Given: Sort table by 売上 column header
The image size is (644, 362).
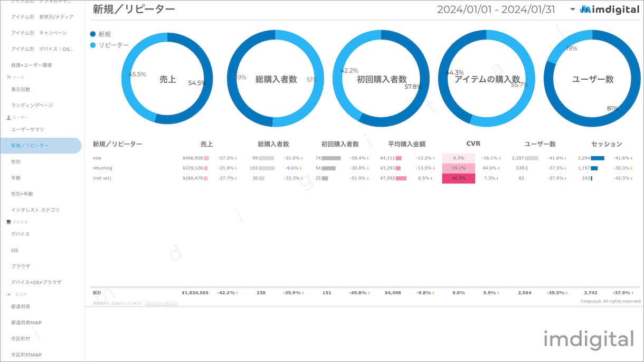Looking at the screenshot, I should point(207,144).
